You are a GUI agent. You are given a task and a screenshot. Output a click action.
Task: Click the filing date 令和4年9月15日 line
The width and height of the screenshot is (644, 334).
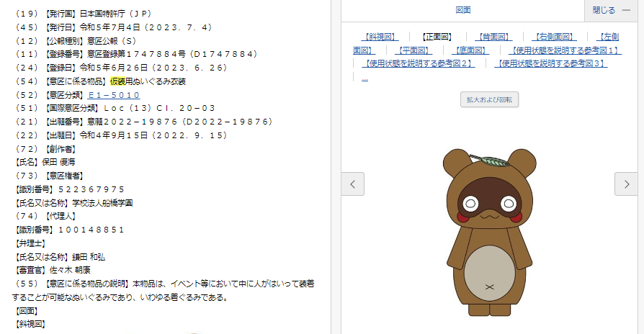pyautogui.click(x=121, y=135)
